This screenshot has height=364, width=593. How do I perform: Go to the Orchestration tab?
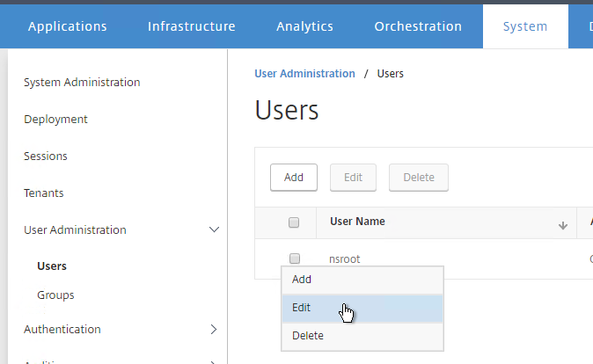418,26
